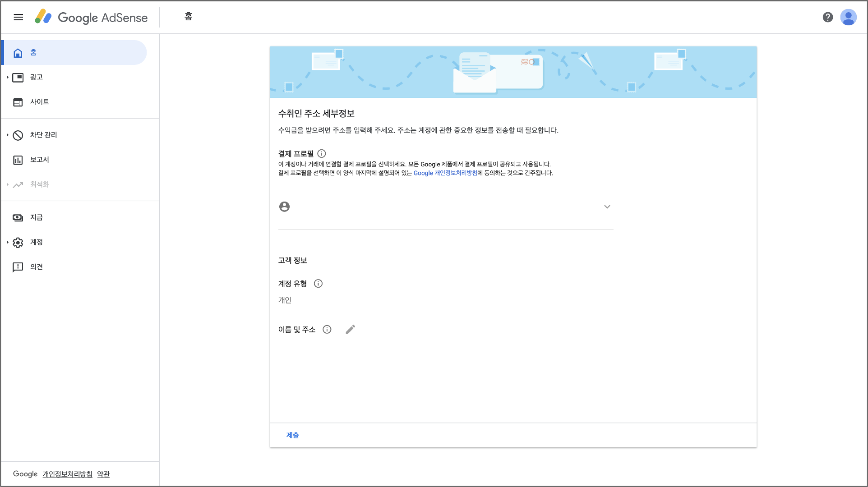868x487 pixels.
Task: Open the help question mark icon
Action: 827,17
